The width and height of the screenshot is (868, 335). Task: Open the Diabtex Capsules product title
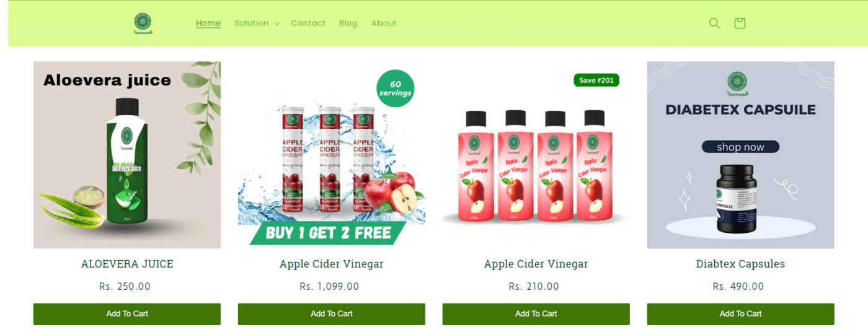[740, 264]
